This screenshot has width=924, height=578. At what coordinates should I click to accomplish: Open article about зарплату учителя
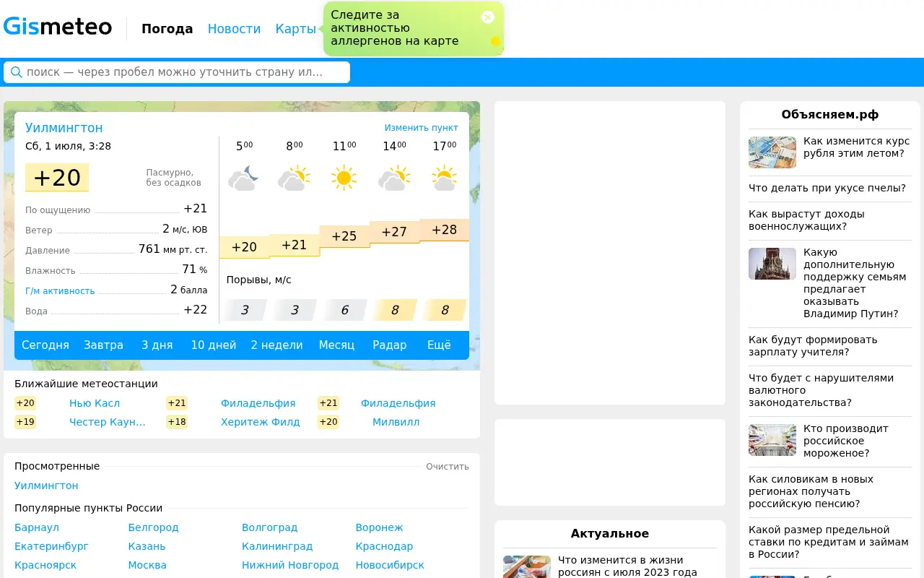(813, 346)
